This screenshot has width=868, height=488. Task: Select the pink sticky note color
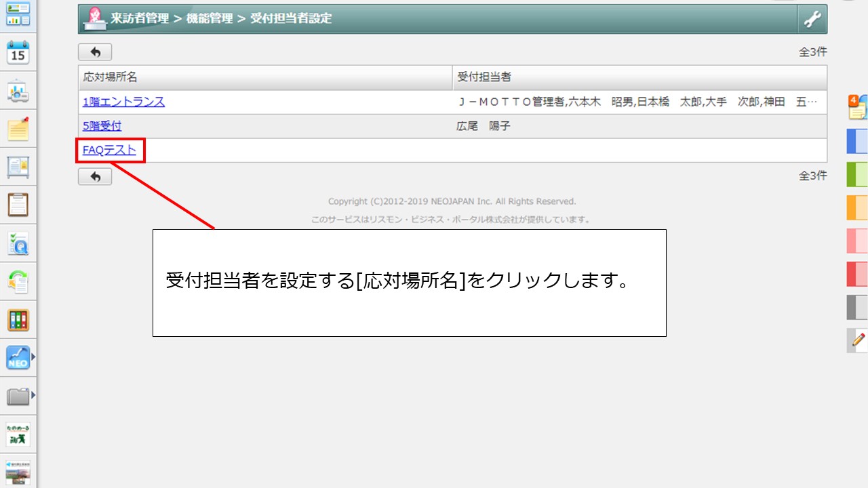coord(857,241)
